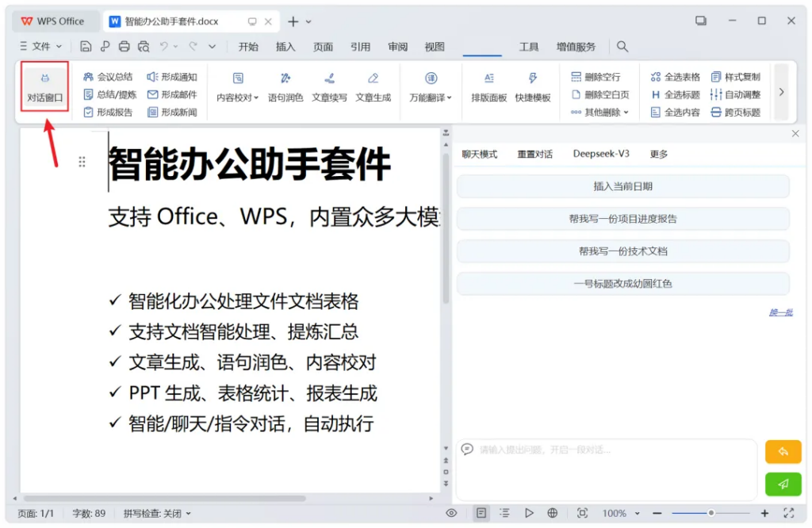This screenshot has width=812, height=528.
Task: Click the 快捷模板 quick template icon
Action: pyautogui.click(x=532, y=87)
